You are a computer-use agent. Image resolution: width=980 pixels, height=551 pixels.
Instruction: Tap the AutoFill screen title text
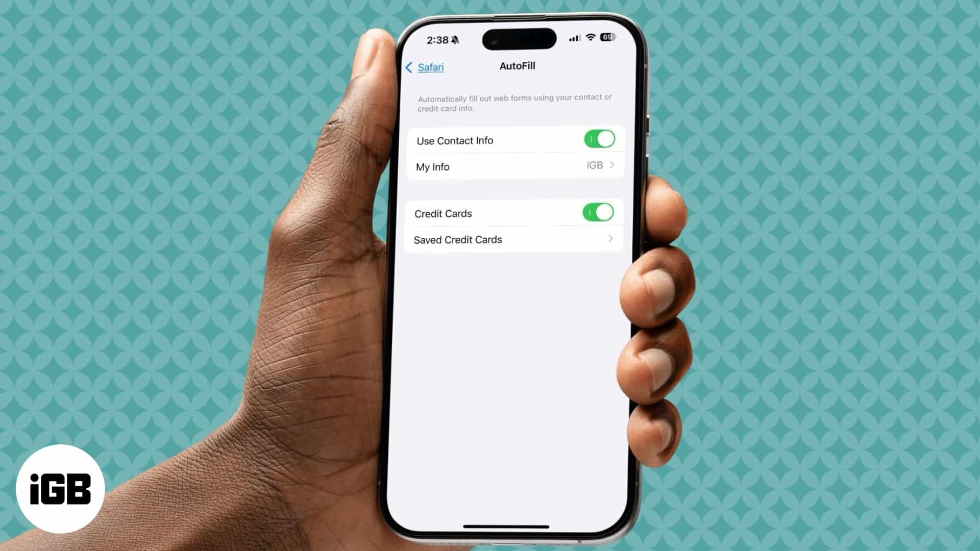[x=516, y=65]
